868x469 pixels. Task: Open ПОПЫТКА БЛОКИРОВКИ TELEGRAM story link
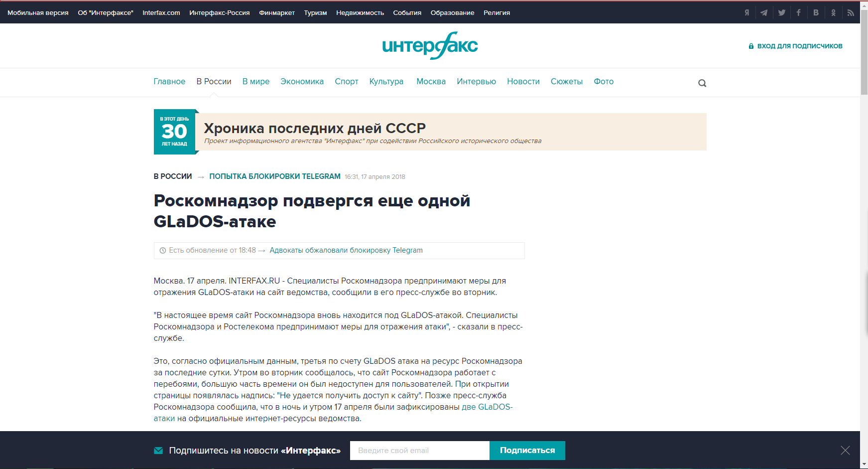tap(275, 176)
